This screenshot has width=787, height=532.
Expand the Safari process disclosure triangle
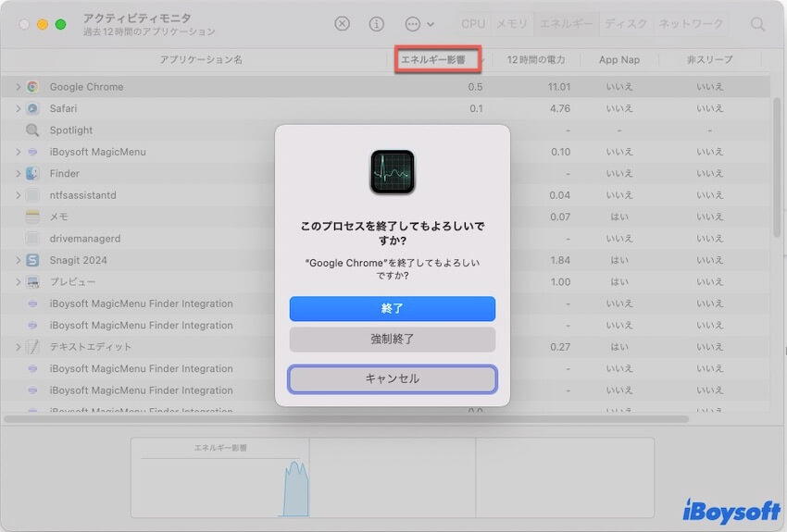coord(18,108)
